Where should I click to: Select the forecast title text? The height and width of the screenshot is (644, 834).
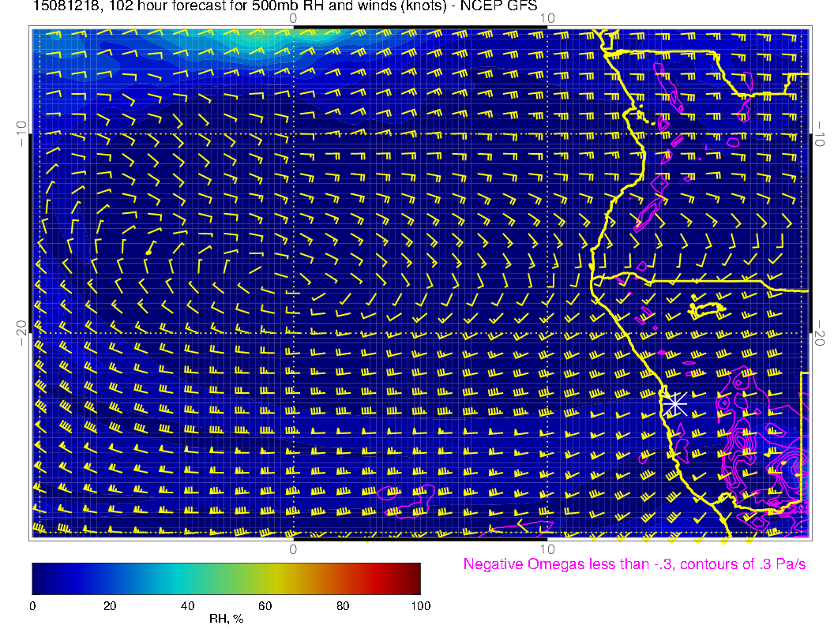click(284, 6)
